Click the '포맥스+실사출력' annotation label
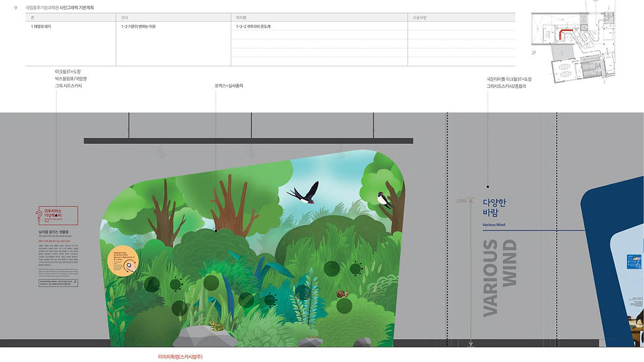The image size is (644, 362). 229,86
